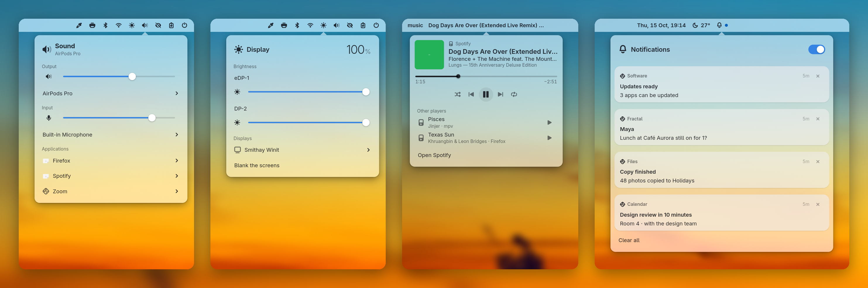Screen dimensions: 868x288
Task: Open the speaker volume icon above the Display popup
Action: coord(337,25)
